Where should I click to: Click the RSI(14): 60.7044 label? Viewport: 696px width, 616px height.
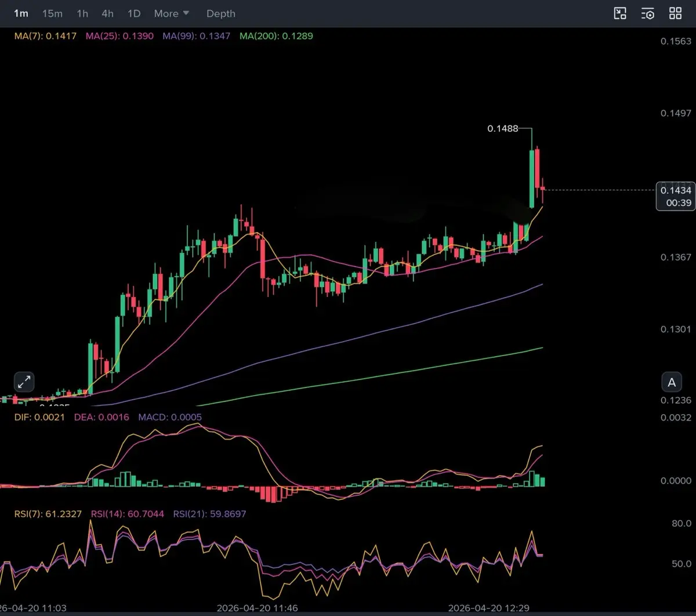click(128, 514)
